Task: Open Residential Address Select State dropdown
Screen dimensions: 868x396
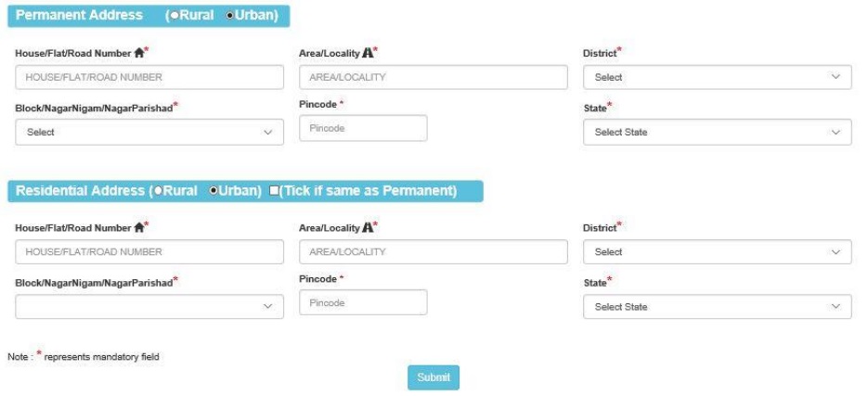Action: coord(718,306)
